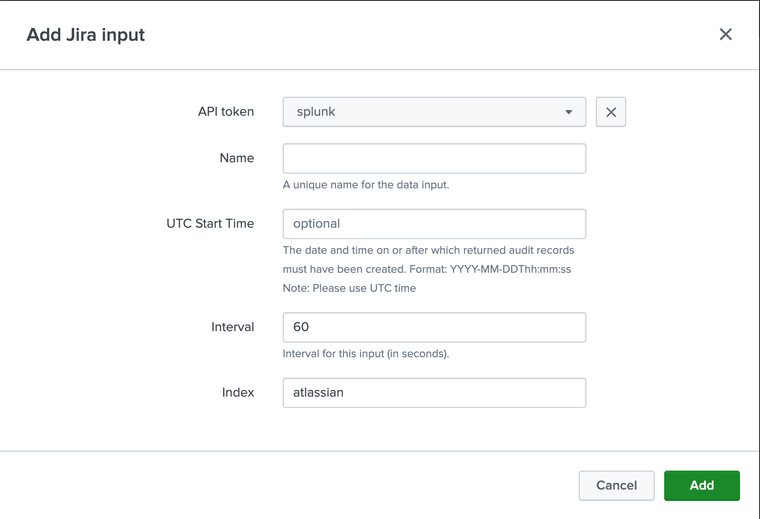Screen dimensions: 760x519
Task: Click the API token field label
Action: coord(226,112)
